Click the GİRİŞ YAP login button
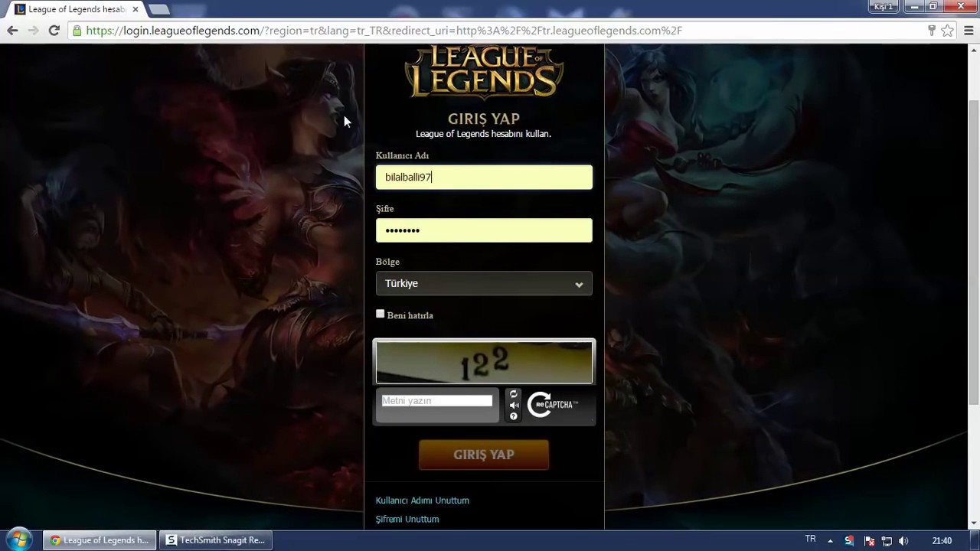 coord(484,455)
